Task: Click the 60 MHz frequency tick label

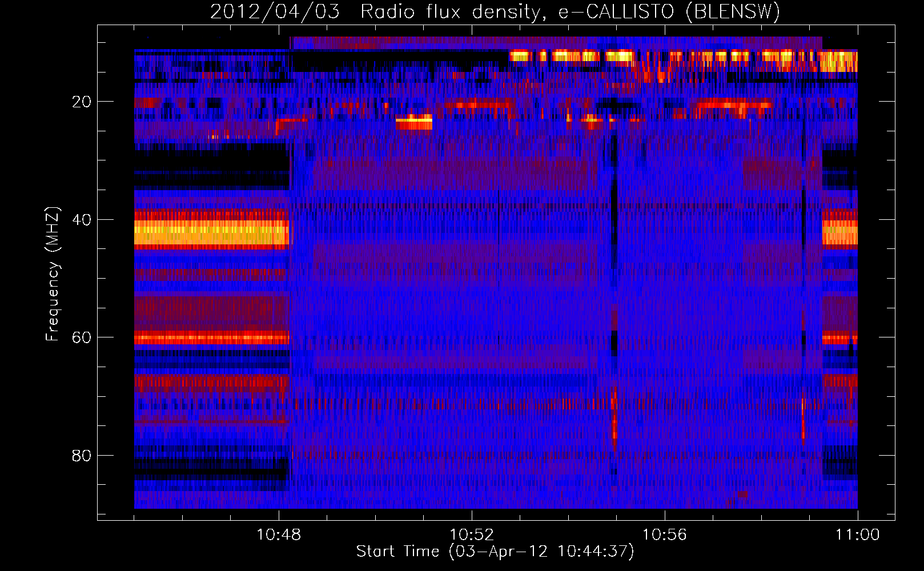Action: tap(82, 338)
